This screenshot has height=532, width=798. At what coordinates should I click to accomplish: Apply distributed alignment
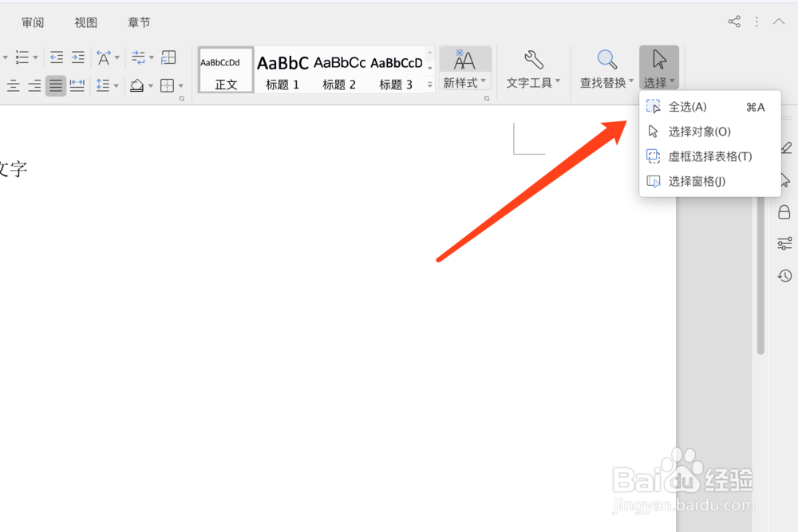coord(77,85)
